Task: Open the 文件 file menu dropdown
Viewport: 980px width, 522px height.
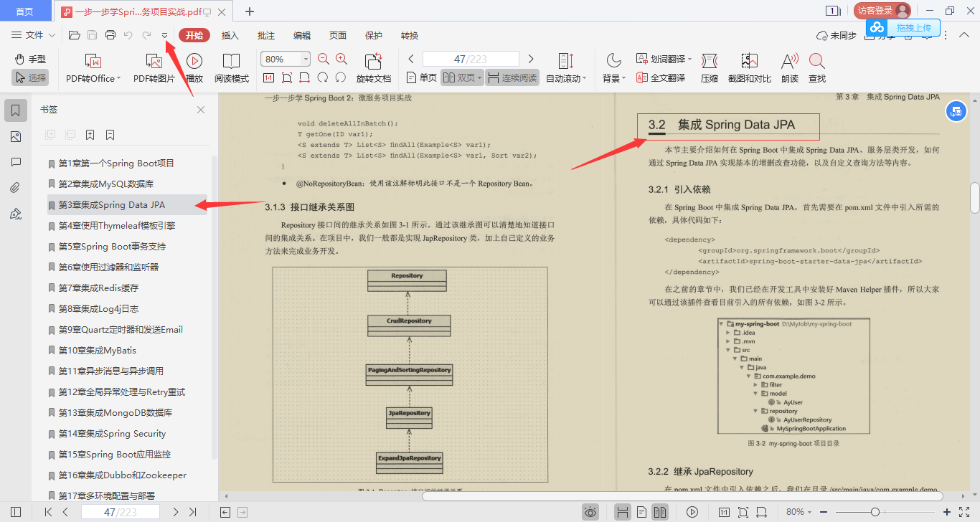Action: pyautogui.click(x=34, y=35)
